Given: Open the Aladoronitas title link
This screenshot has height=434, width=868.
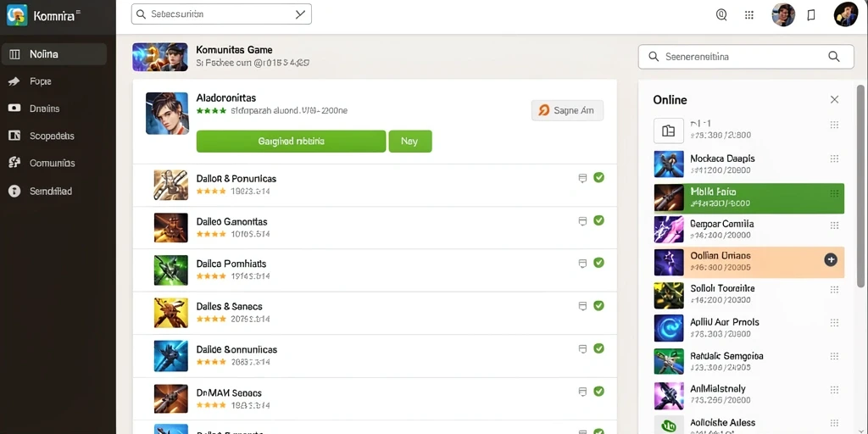Looking at the screenshot, I should pos(225,98).
